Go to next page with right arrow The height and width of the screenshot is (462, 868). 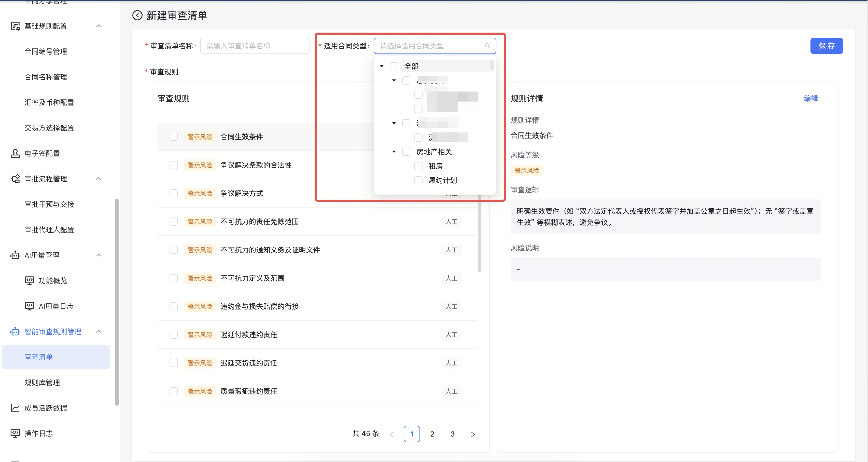pos(473,434)
